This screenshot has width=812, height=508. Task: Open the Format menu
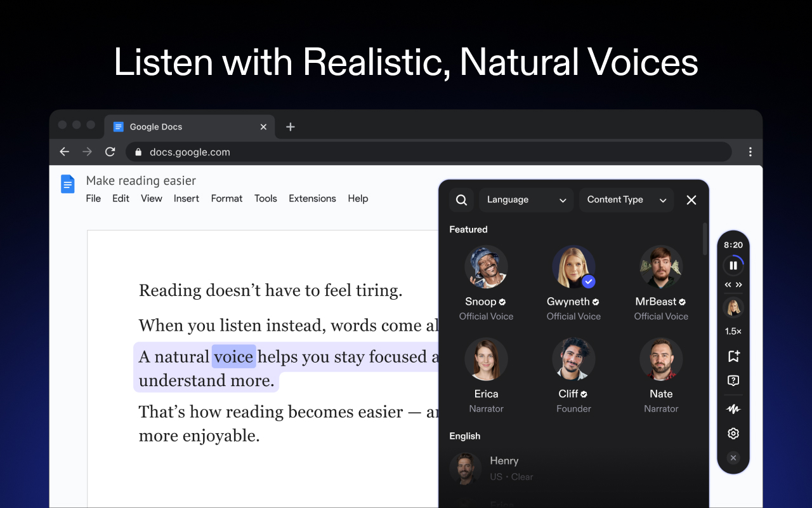point(226,198)
